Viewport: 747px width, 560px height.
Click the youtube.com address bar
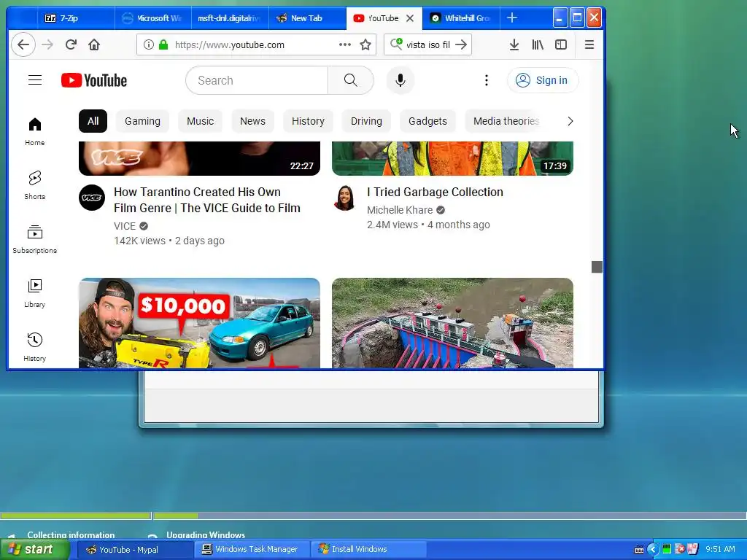255,44
